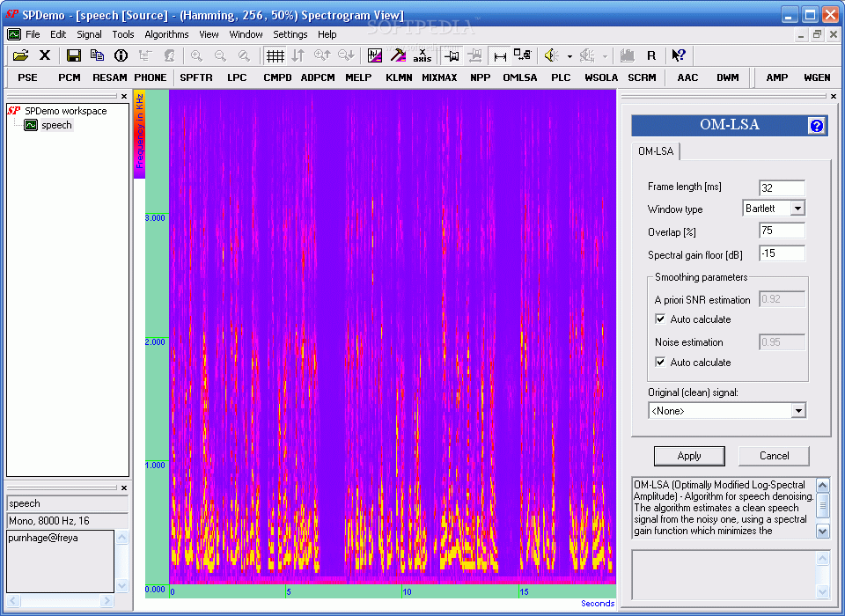This screenshot has width=845, height=616.
Task: Select the WGEN generator button
Action: [x=817, y=77]
